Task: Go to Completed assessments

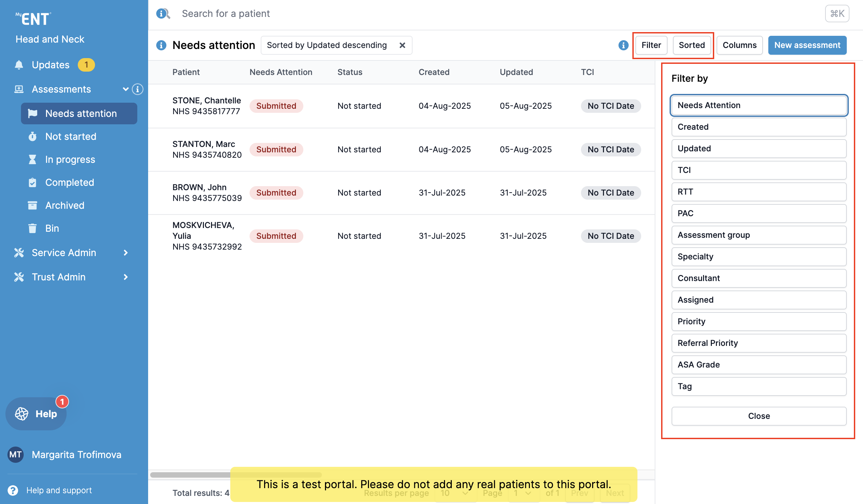Action: pos(70,182)
